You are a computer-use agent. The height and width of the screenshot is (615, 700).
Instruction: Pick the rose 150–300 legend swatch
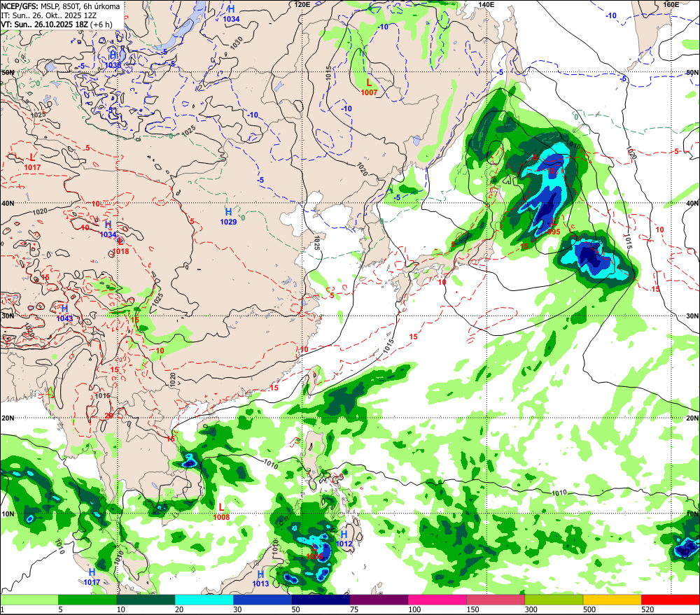point(496,600)
